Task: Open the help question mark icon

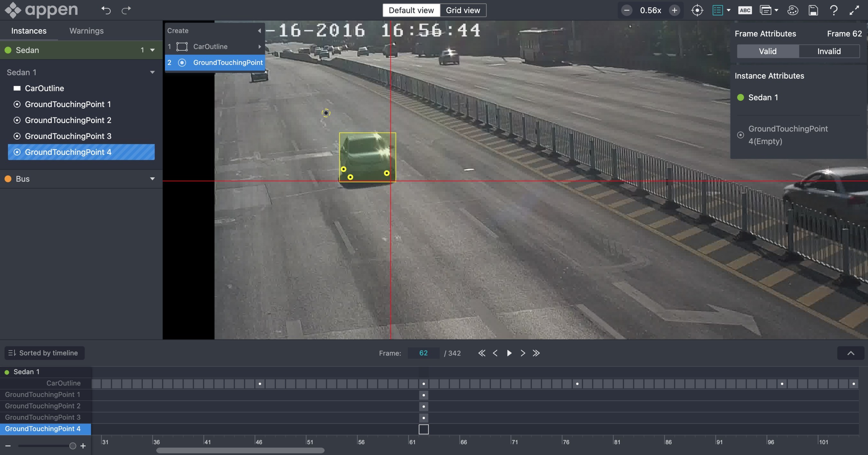Action: coord(834,10)
